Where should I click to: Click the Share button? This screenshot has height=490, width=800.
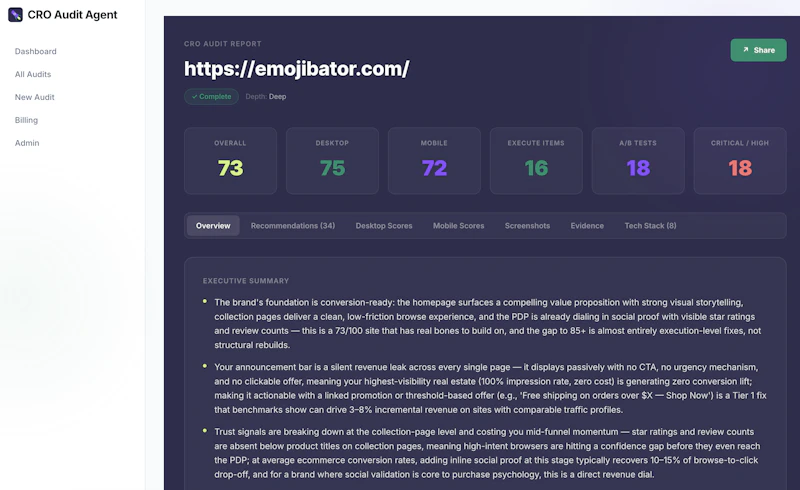[x=758, y=50]
